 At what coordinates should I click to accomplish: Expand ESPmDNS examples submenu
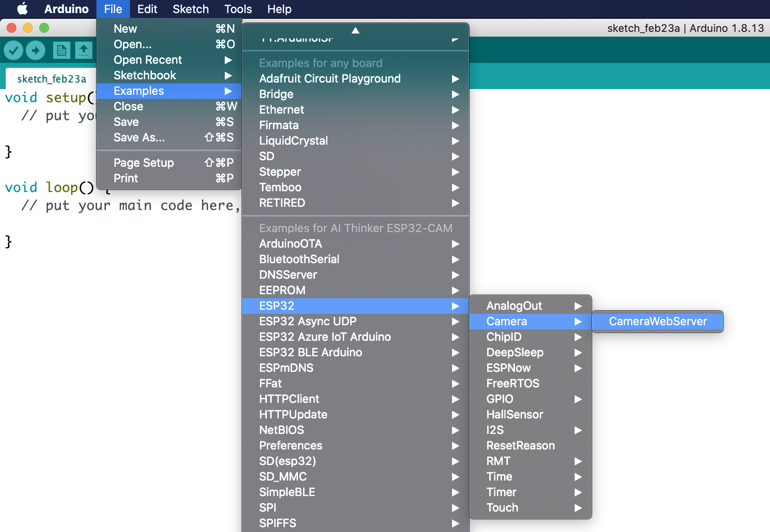point(356,368)
